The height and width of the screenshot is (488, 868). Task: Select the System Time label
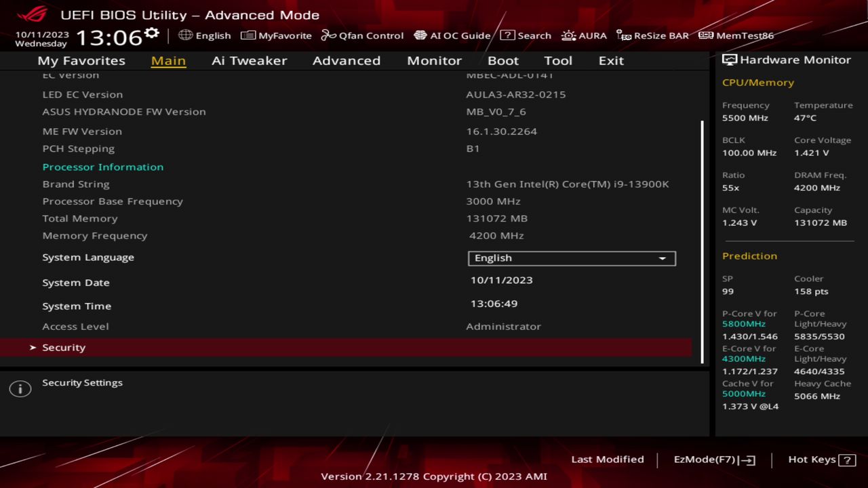coord(77,306)
